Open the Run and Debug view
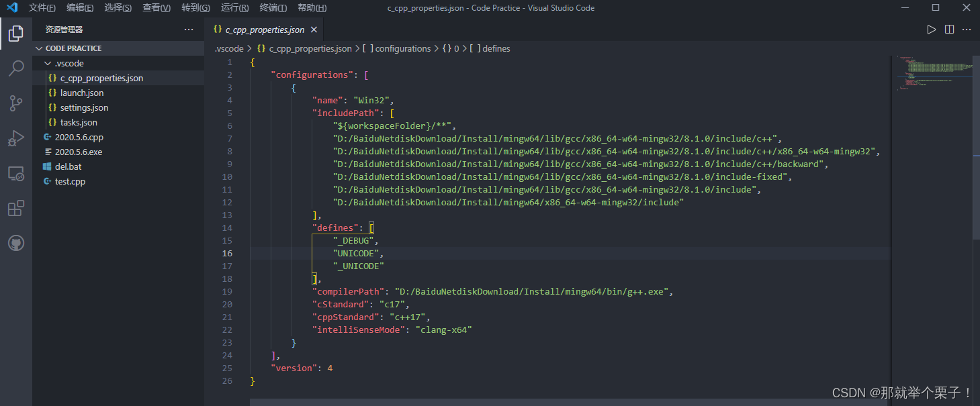The height and width of the screenshot is (406, 980). coord(16,138)
